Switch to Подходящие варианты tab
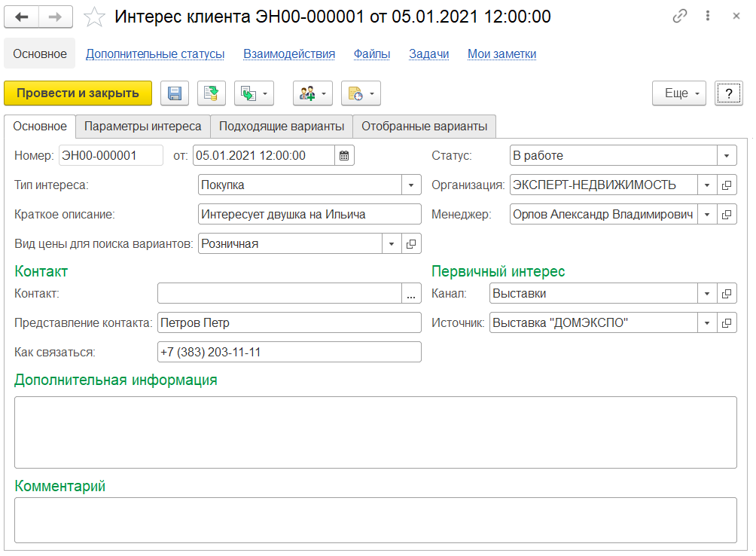This screenshot has height=556, width=756. tap(282, 127)
